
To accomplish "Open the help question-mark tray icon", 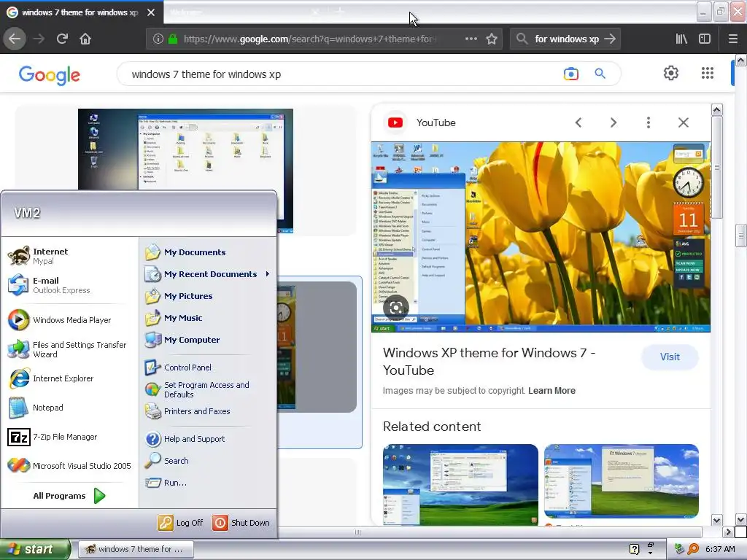I will [634, 549].
